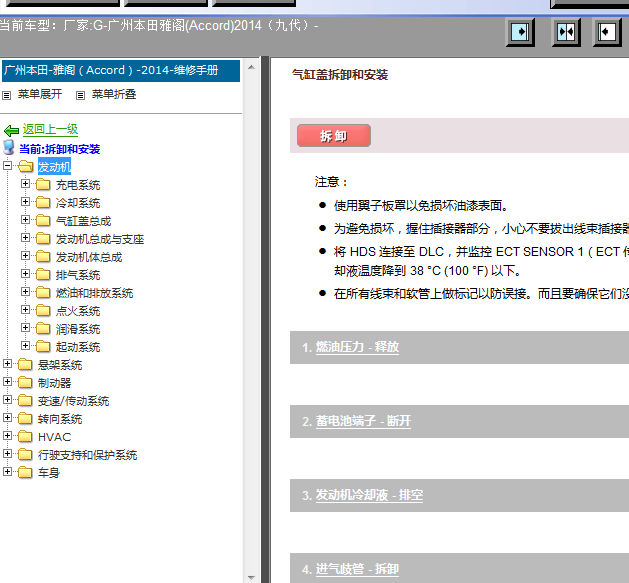Click the folder icon for 制动器
Viewport: 629px width, 583px height.
(25, 383)
